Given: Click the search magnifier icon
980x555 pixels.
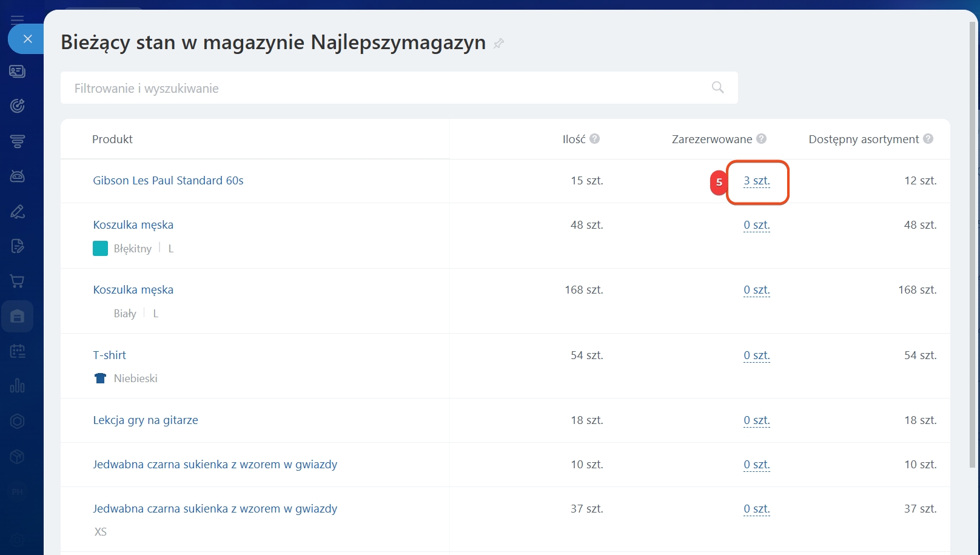Looking at the screenshot, I should coord(717,87).
